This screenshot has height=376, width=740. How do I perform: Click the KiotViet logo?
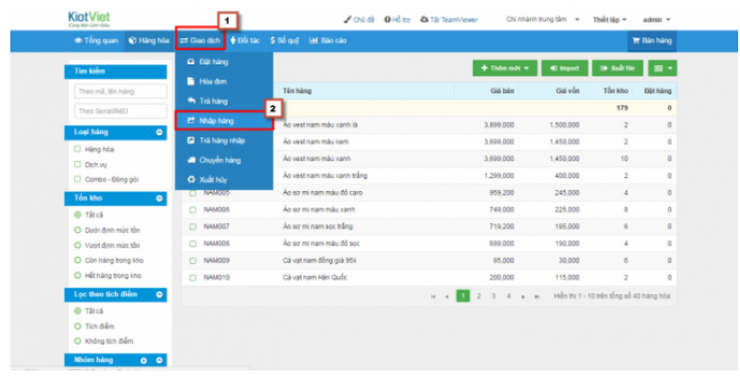[89, 19]
